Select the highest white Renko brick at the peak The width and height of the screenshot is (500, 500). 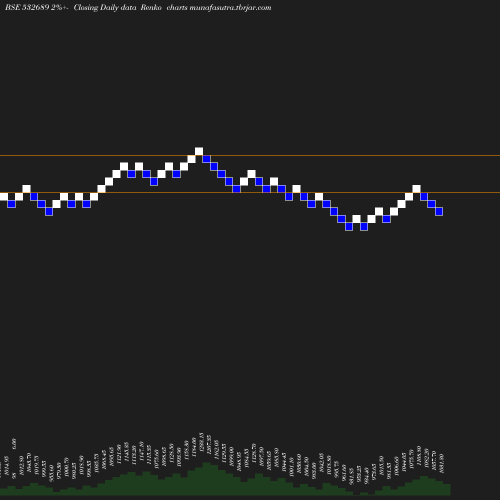coord(199,151)
